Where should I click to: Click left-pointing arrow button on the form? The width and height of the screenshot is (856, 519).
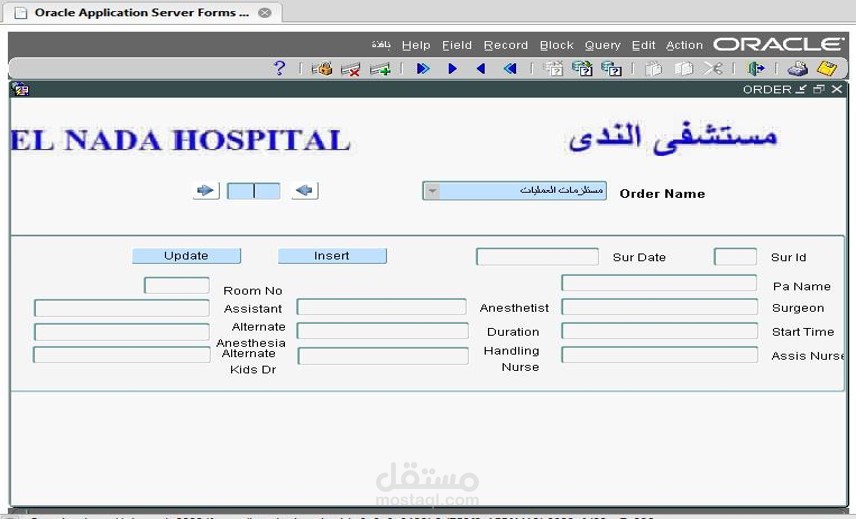click(305, 190)
